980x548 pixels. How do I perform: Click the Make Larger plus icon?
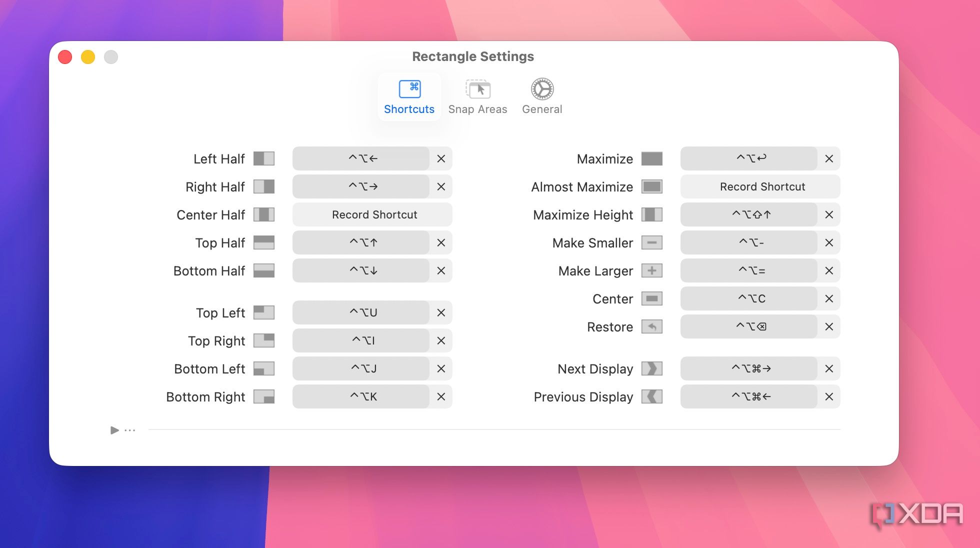click(x=652, y=270)
